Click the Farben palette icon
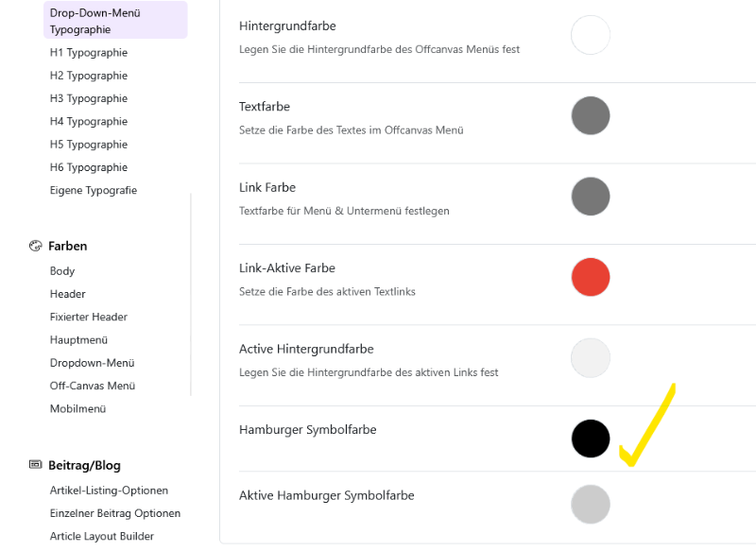The image size is (756, 551). tap(36, 246)
